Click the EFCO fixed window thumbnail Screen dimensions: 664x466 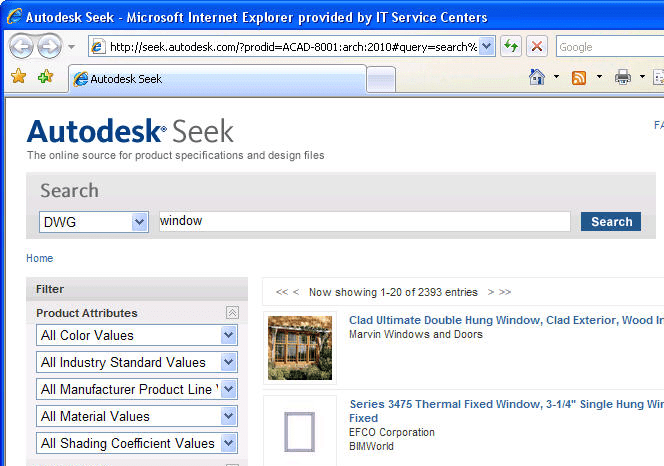(299, 431)
